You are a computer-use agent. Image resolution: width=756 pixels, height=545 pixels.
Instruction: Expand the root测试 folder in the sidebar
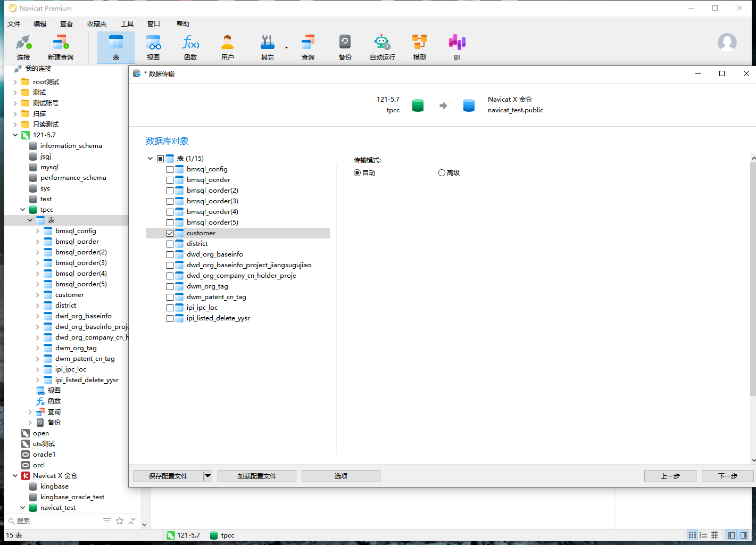[x=15, y=82]
